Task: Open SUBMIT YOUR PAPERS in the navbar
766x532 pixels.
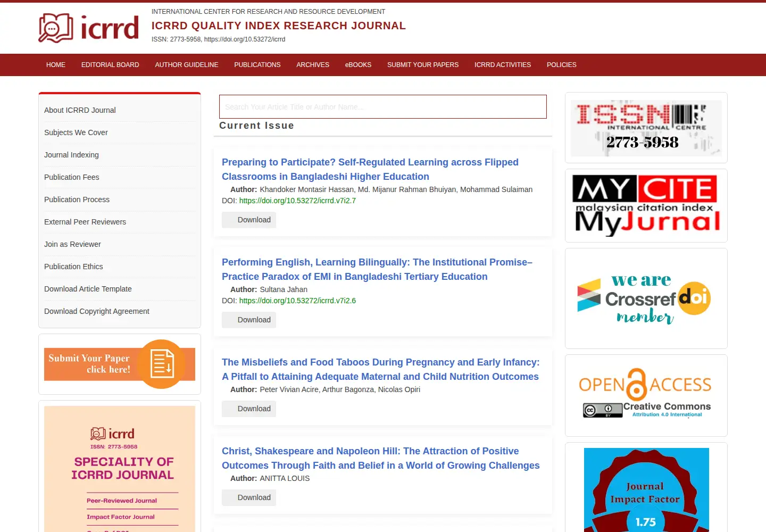Action: [423, 65]
